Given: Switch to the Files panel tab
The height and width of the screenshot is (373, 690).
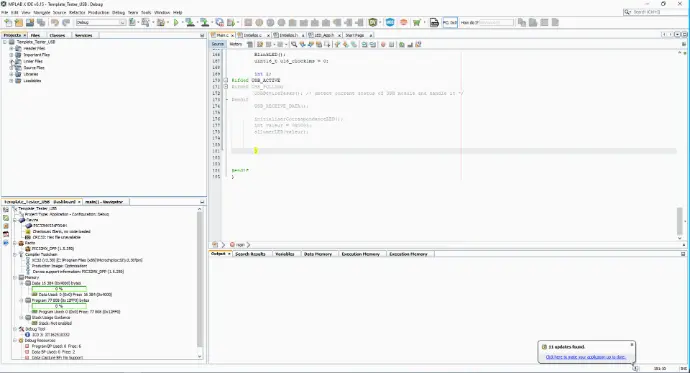Looking at the screenshot, I should coord(35,35).
